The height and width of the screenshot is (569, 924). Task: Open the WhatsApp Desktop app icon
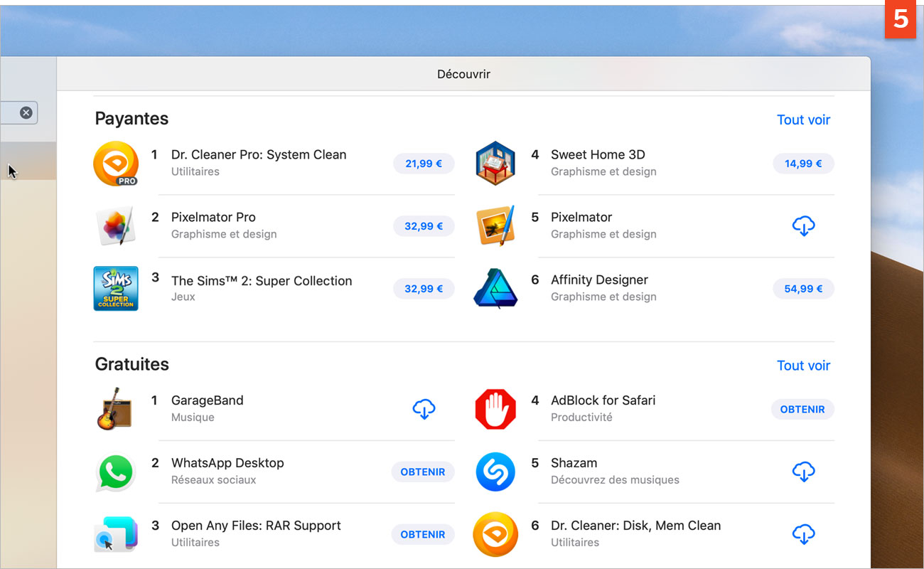[116, 472]
